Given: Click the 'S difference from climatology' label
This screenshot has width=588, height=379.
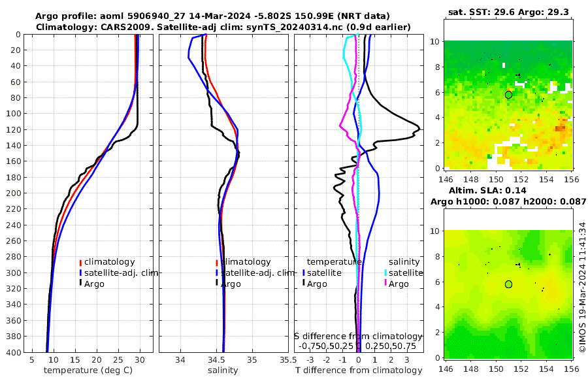Looking at the screenshot, I should (x=359, y=336).
